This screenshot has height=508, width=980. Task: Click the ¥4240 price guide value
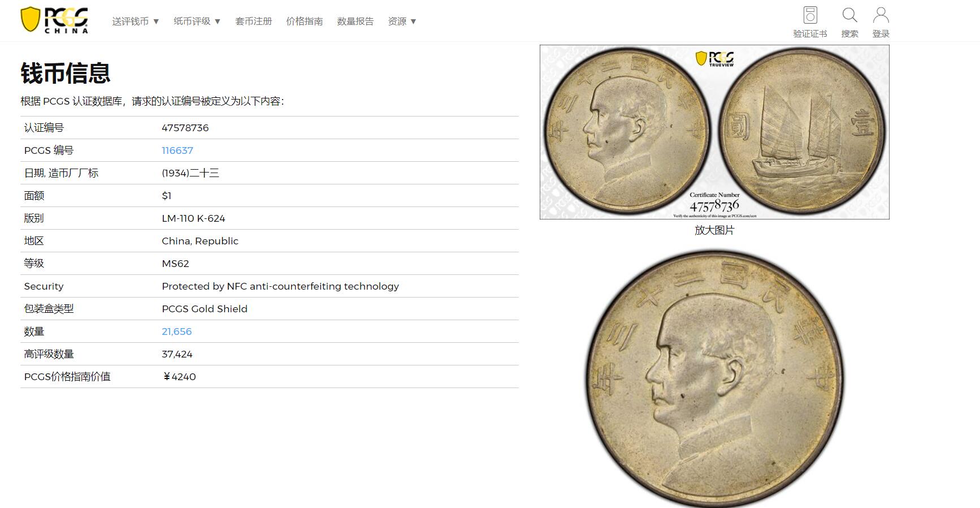click(179, 377)
